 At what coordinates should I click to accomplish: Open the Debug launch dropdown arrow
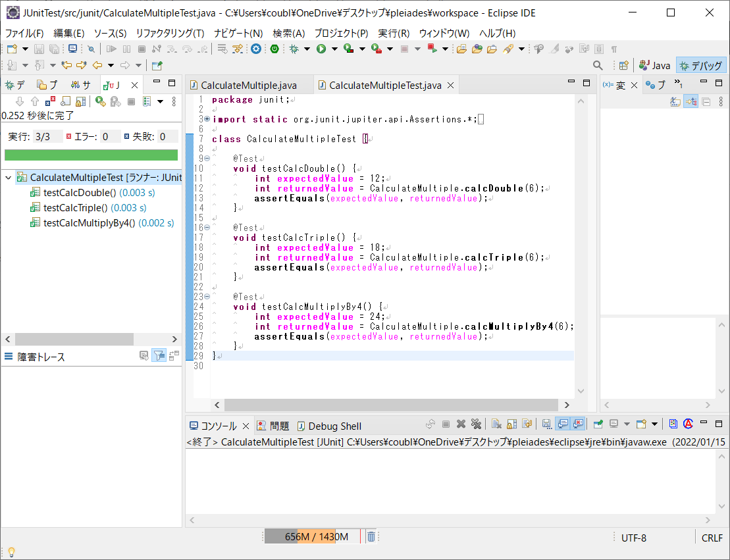pyautogui.click(x=307, y=49)
